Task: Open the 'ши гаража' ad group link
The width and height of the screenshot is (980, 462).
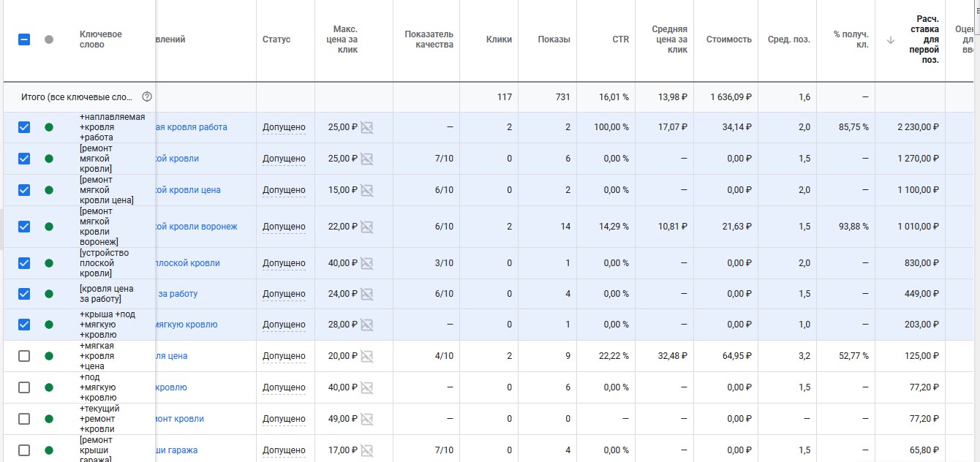Action: 177,450
